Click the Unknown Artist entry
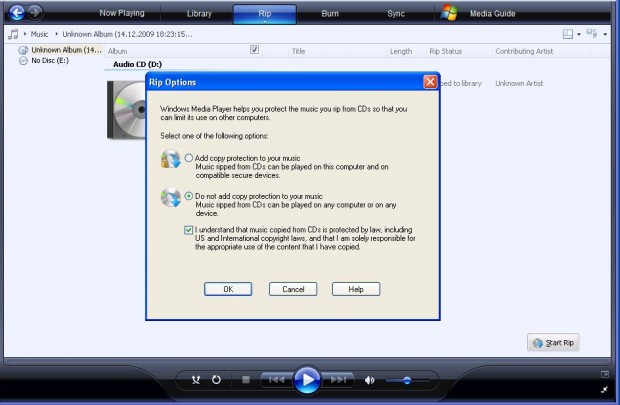The width and height of the screenshot is (620, 405). click(x=519, y=83)
